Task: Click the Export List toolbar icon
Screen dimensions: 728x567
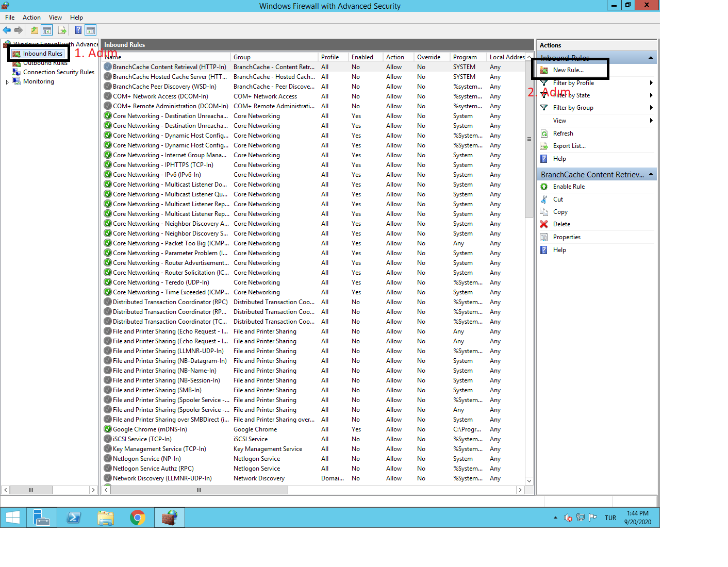Action: tap(62, 30)
